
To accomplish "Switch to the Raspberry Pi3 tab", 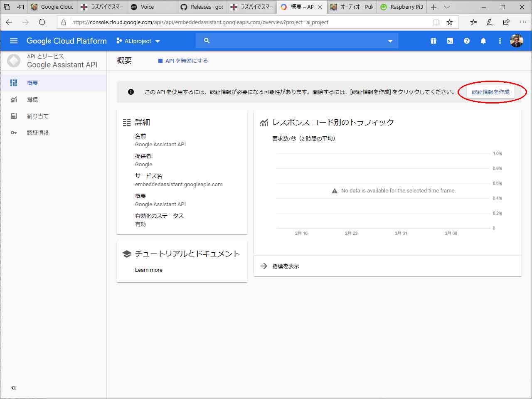I will [402, 7].
